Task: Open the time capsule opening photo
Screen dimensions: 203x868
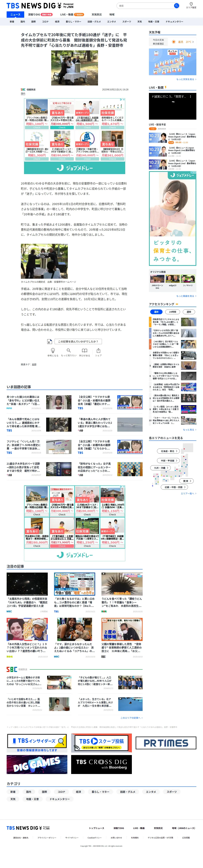Action: [x=44, y=261]
